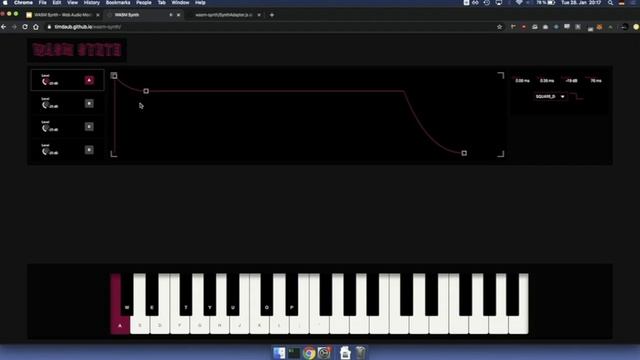Go back in browser history
Screen dimensions: 640x360
[x=4, y=27]
